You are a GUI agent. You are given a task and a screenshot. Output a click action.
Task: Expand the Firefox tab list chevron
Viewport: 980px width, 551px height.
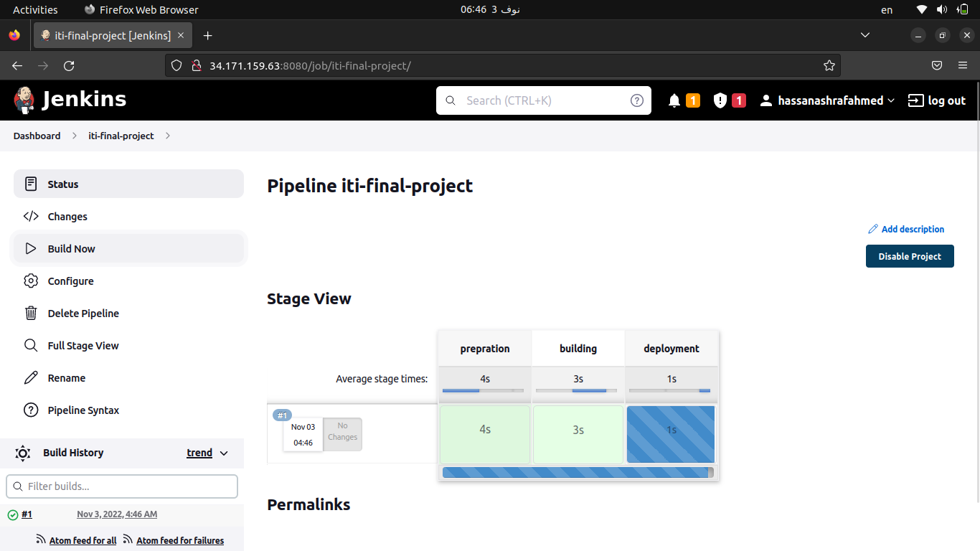pyautogui.click(x=864, y=34)
